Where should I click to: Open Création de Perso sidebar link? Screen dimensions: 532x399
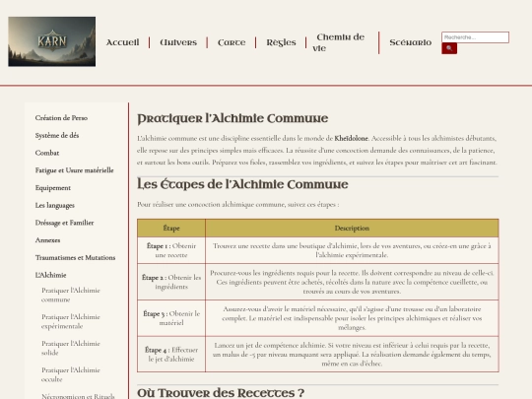click(61, 118)
